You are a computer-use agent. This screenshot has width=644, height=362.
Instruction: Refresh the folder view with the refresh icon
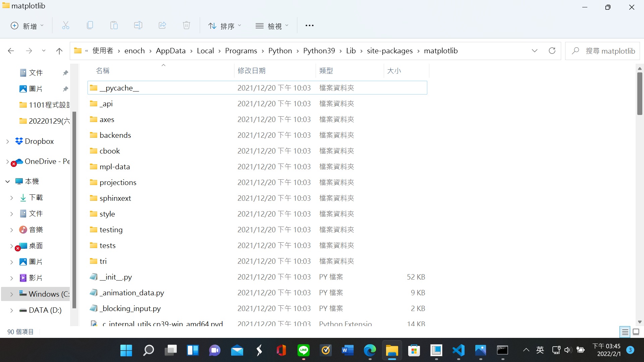tap(552, 51)
